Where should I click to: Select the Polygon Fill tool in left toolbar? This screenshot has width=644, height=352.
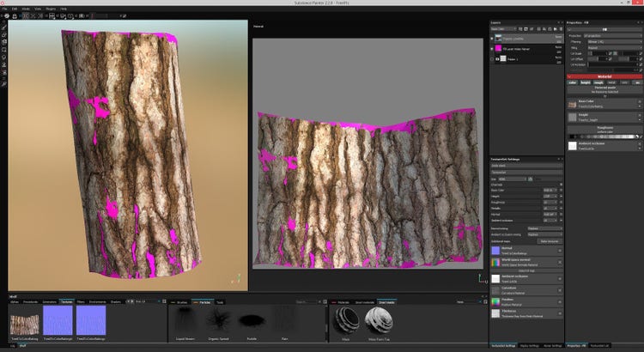[x=4, y=49]
